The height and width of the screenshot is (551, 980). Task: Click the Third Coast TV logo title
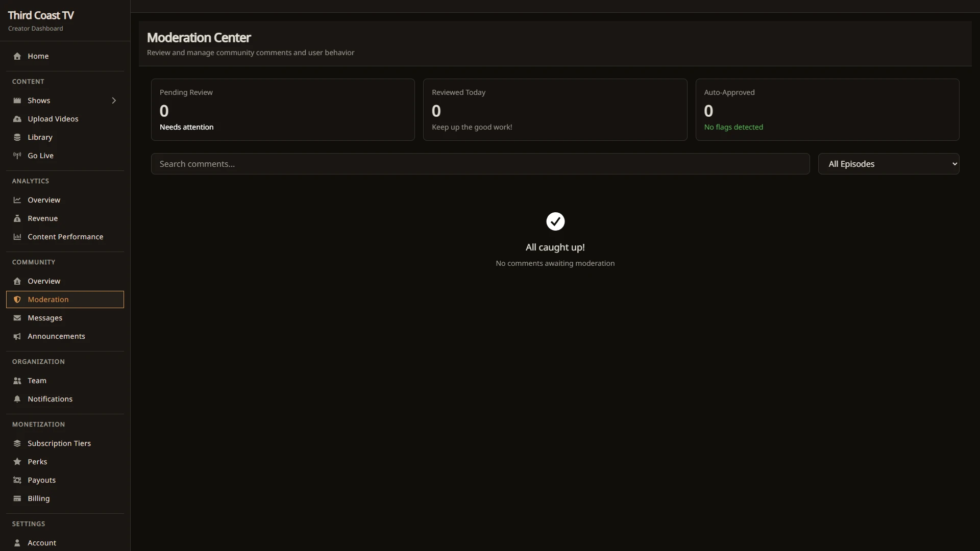(x=41, y=15)
